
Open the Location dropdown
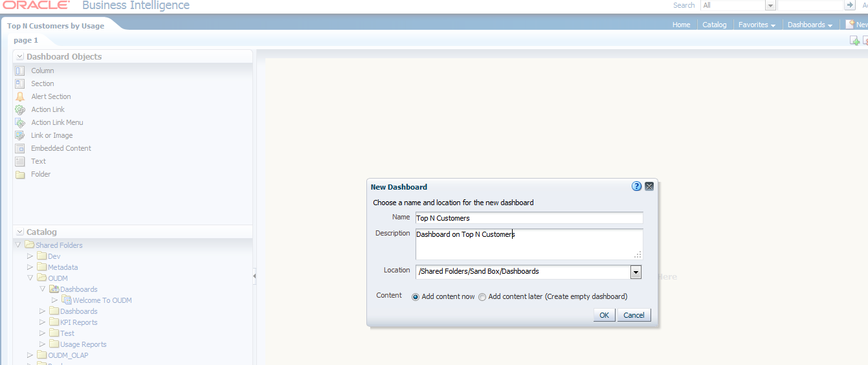(636, 272)
